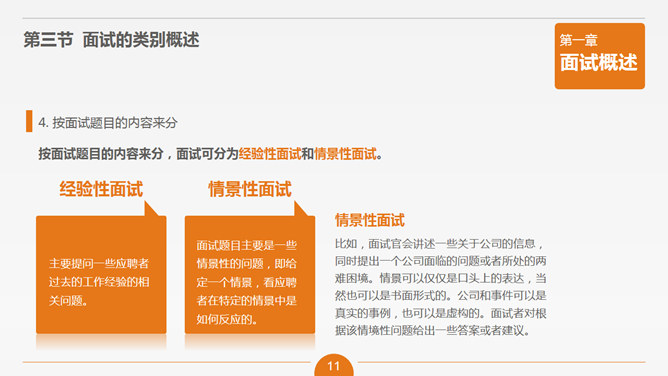Screen dimensions: 668x376
Task: Click the slide title 第三节 面试的类别概述
Action: [111, 40]
